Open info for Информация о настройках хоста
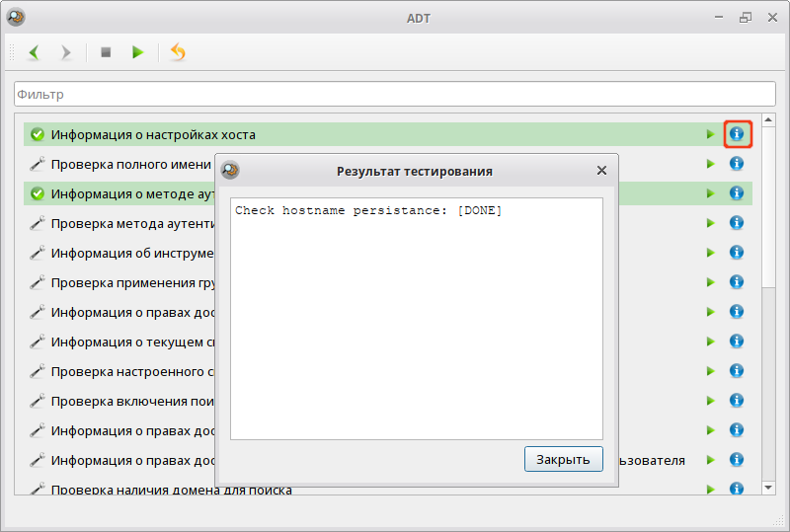The width and height of the screenshot is (790, 532). click(x=737, y=134)
